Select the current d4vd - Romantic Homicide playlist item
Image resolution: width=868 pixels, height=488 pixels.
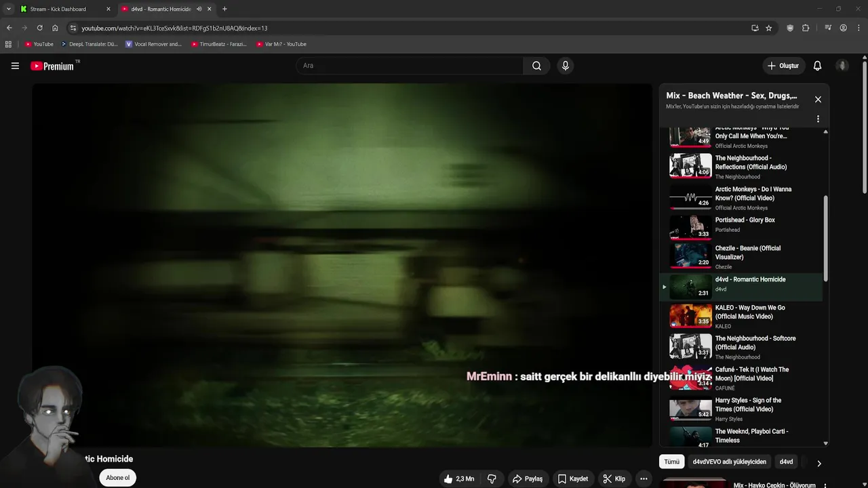click(x=743, y=287)
